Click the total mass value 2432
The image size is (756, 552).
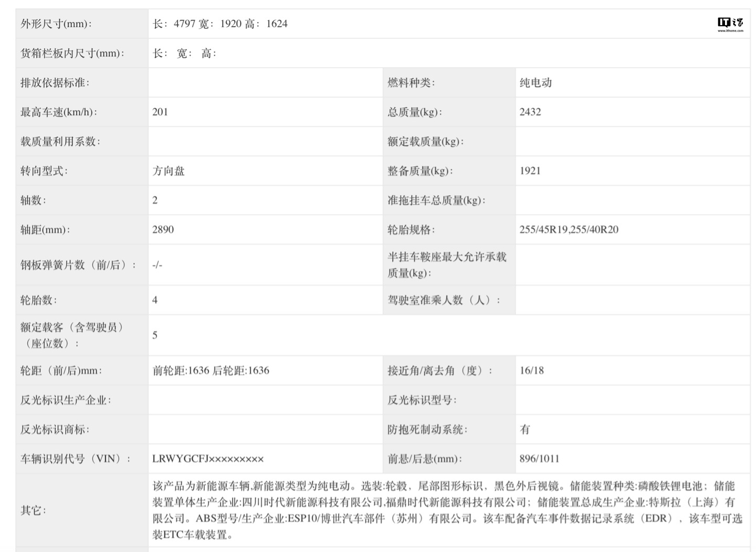[x=530, y=112]
